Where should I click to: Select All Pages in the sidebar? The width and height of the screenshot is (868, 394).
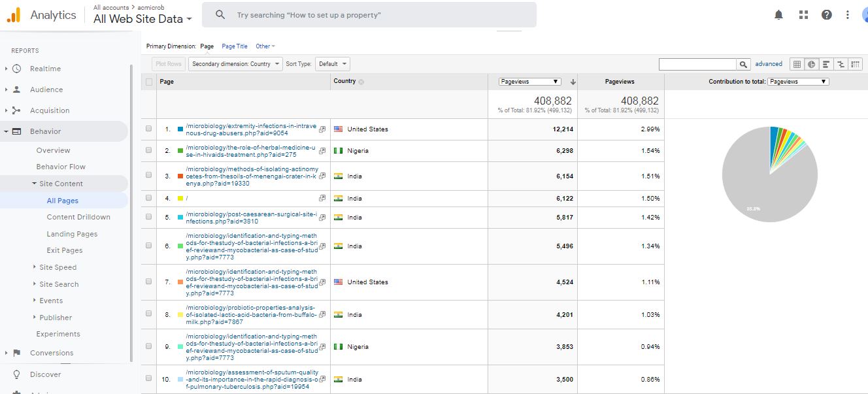pos(63,201)
